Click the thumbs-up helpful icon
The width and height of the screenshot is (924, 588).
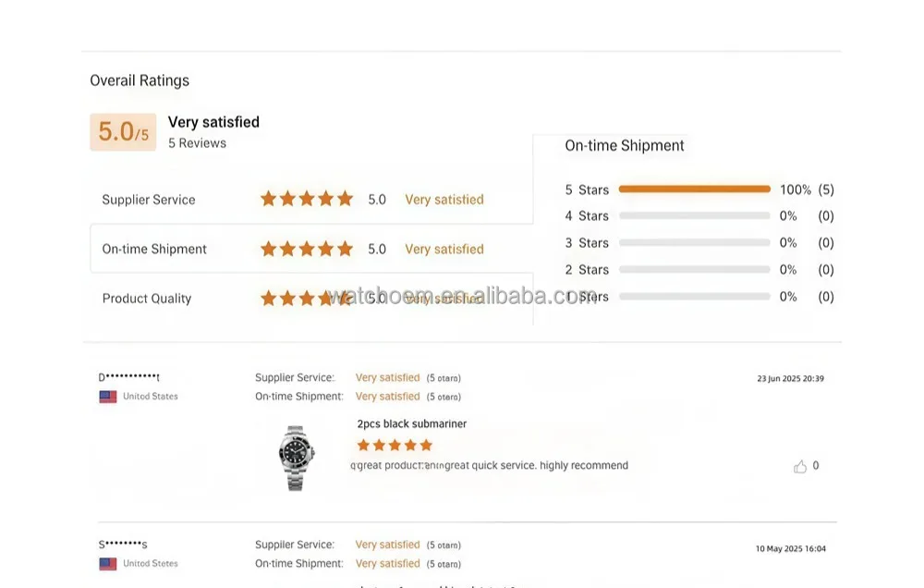click(800, 467)
